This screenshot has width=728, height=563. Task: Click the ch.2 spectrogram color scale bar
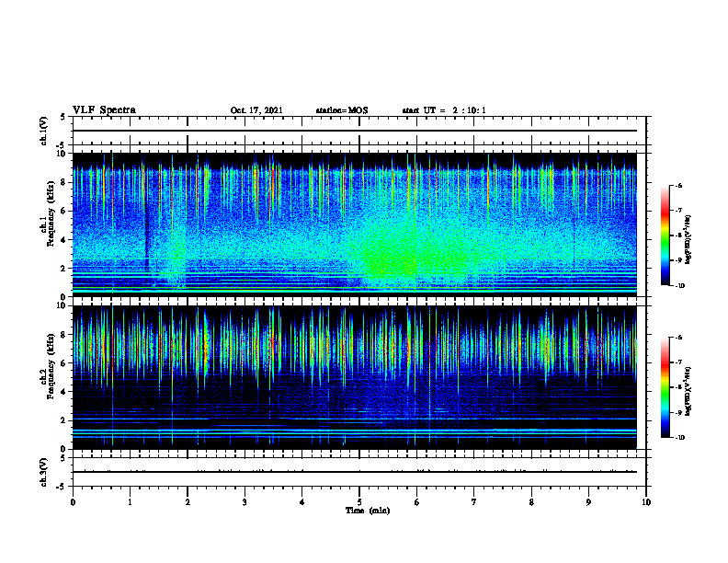pyautogui.click(x=665, y=387)
